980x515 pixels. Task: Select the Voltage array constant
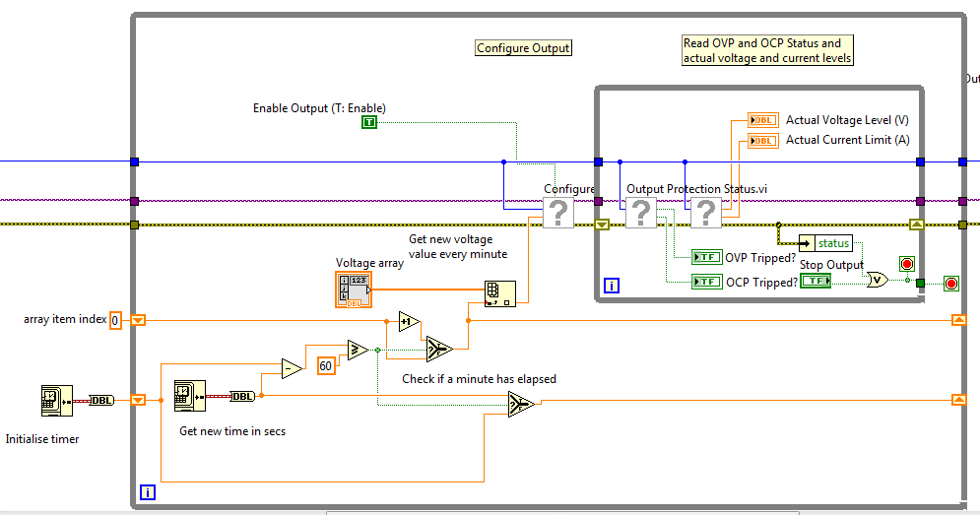pyautogui.click(x=354, y=290)
